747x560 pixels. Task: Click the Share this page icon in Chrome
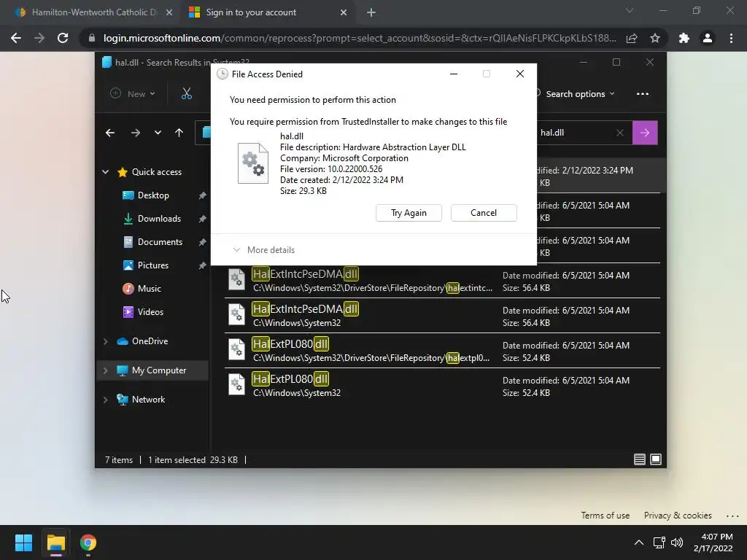tap(632, 38)
